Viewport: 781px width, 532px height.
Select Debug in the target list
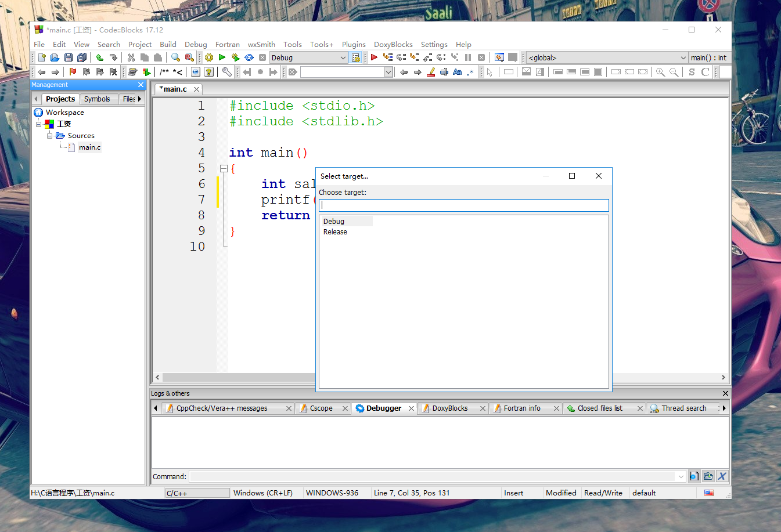pos(334,222)
